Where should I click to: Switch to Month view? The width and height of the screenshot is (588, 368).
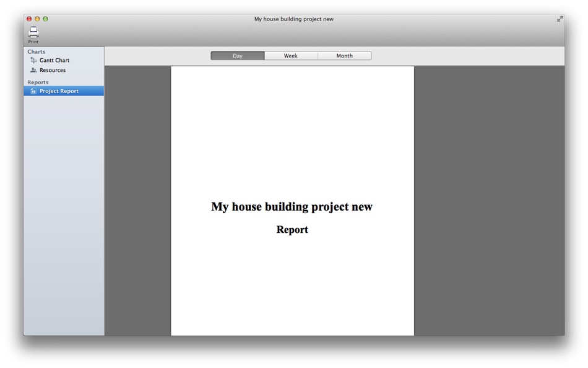point(344,56)
